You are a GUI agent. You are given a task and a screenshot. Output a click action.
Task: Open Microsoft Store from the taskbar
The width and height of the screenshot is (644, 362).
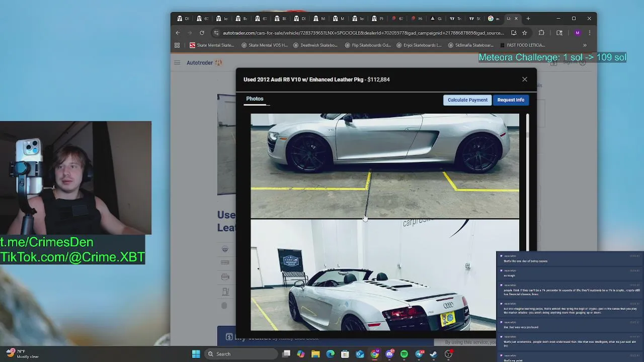point(345,354)
